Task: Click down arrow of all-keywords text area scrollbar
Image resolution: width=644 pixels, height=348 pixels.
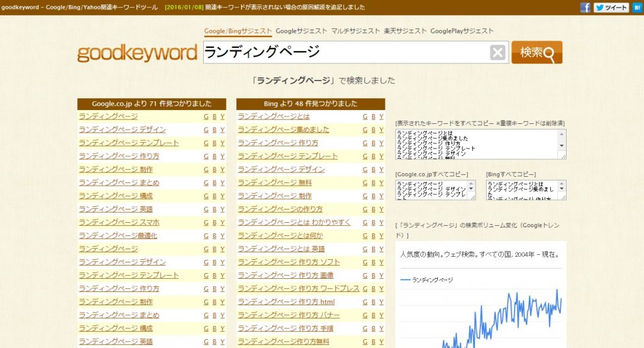Action: tap(562, 146)
